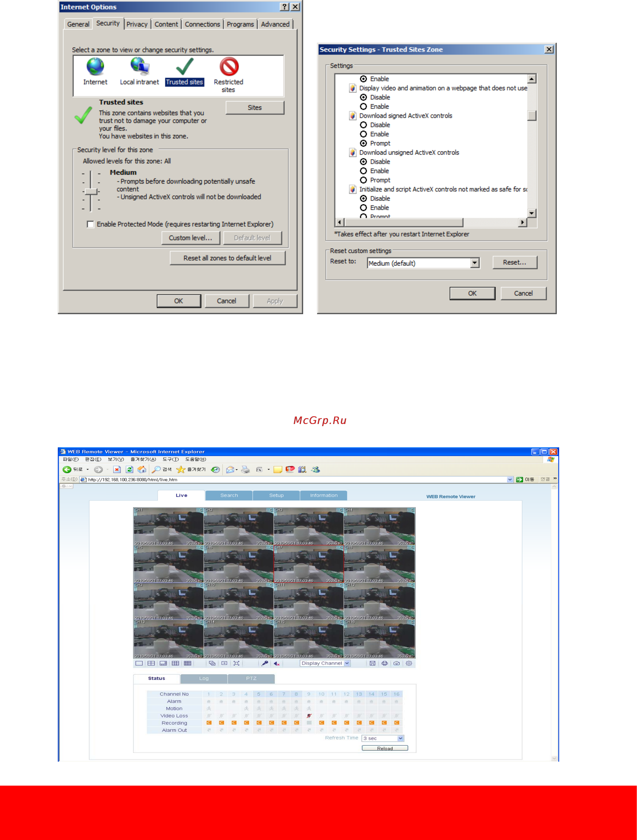This screenshot has height=840, width=637.
Task: Toggle the muted speaker icon
Action: tap(277, 664)
